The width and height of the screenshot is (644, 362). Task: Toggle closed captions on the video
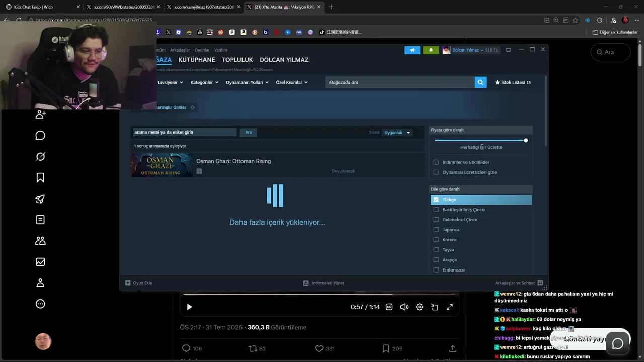[389, 307]
